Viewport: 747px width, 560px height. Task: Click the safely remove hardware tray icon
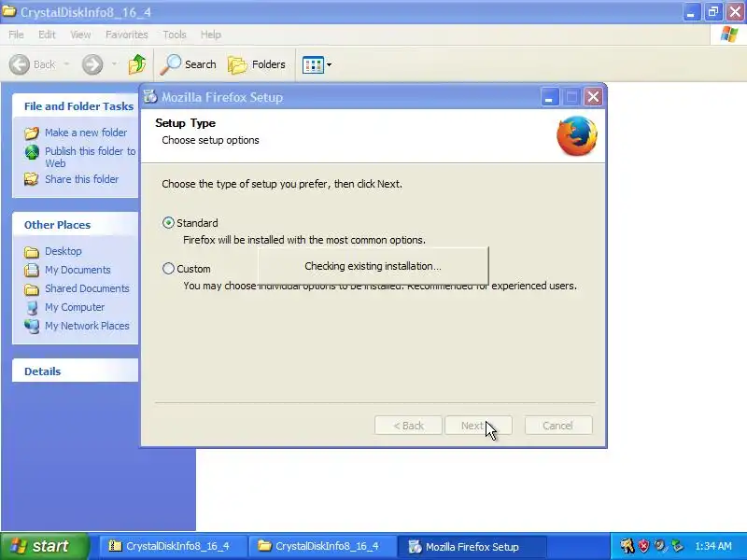(x=676, y=546)
